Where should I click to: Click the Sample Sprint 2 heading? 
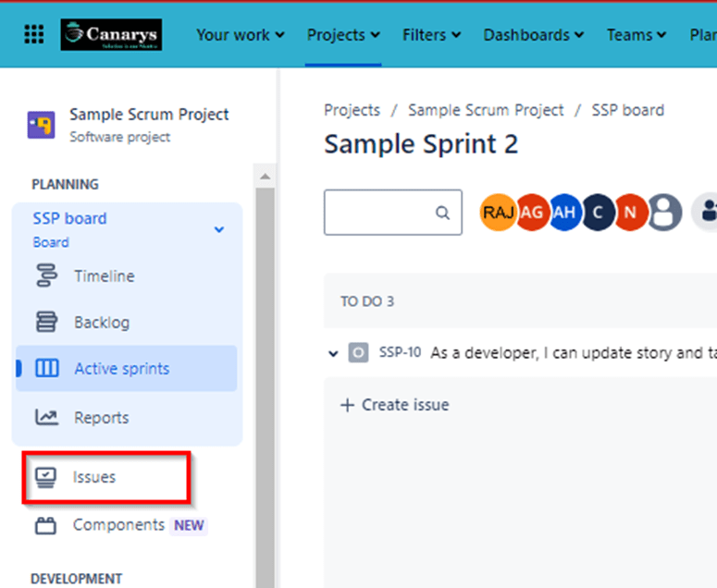click(421, 144)
